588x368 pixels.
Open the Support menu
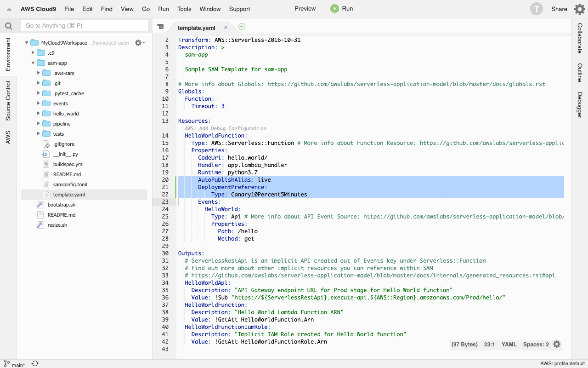point(240,9)
